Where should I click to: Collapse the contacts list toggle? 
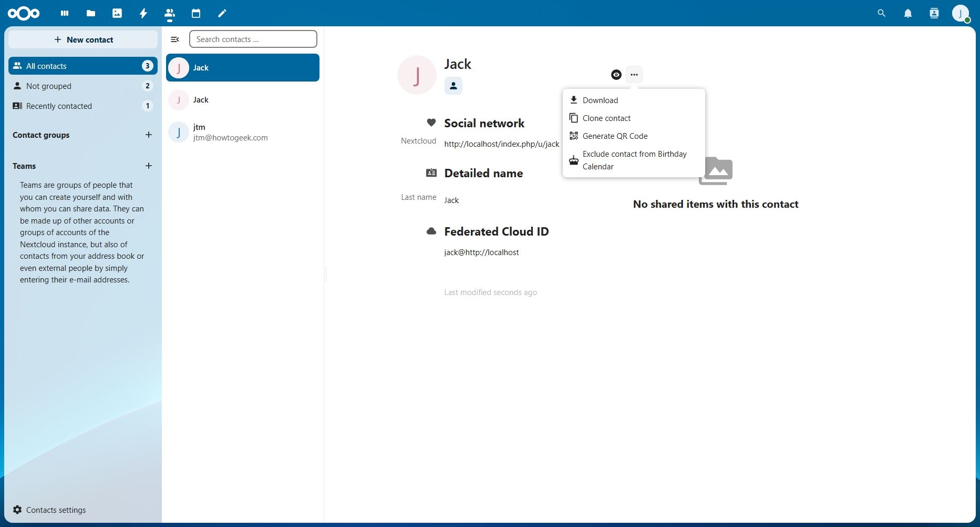(175, 39)
